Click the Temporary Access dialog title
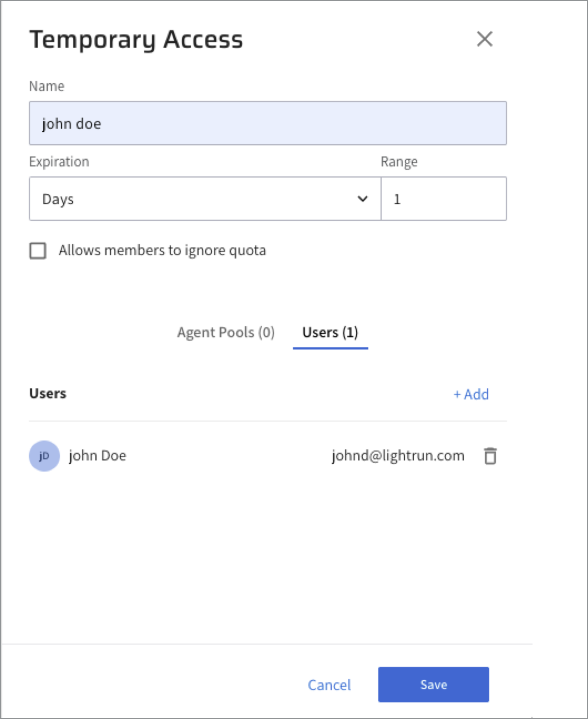The height and width of the screenshot is (719, 588). point(136,40)
